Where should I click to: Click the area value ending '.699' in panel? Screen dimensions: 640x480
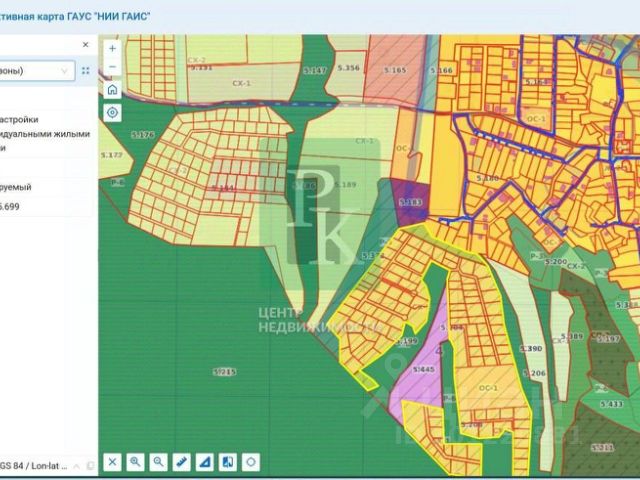click(x=10, y=207)
